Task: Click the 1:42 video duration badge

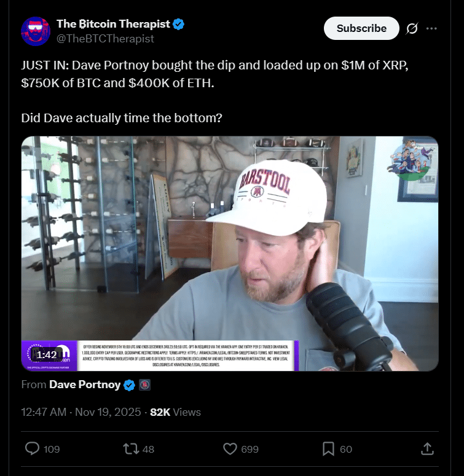Action: coord(47,354)
